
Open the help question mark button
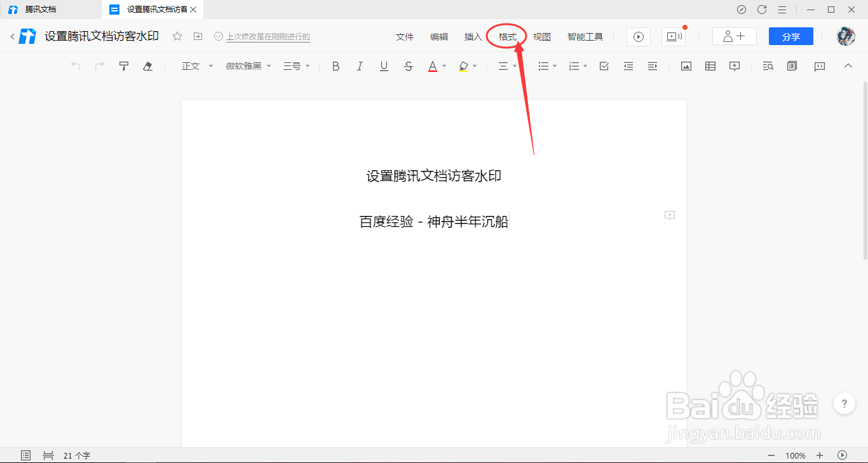[844, 403]
